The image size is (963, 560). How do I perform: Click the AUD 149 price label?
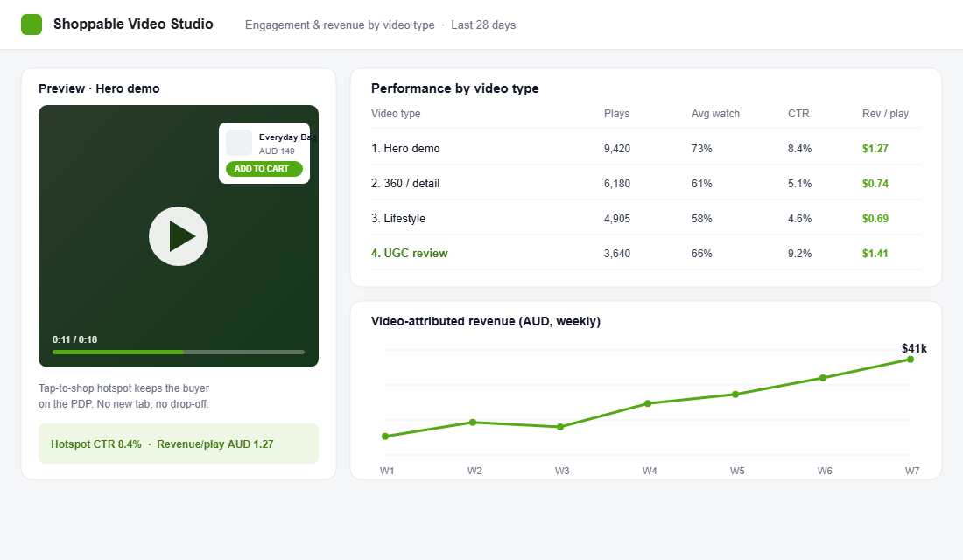click(277, 151)
